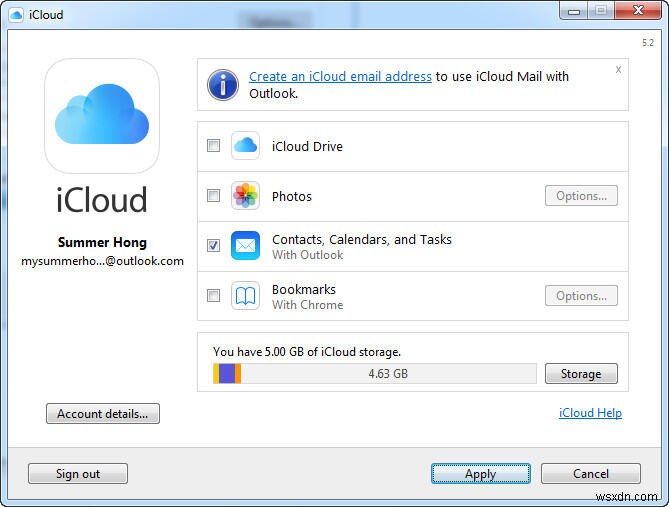Image resolution: width=669 pixels, height=507 pixels.
Task: Enable the Bookmarks checkbox
Action: pos(213,295)
